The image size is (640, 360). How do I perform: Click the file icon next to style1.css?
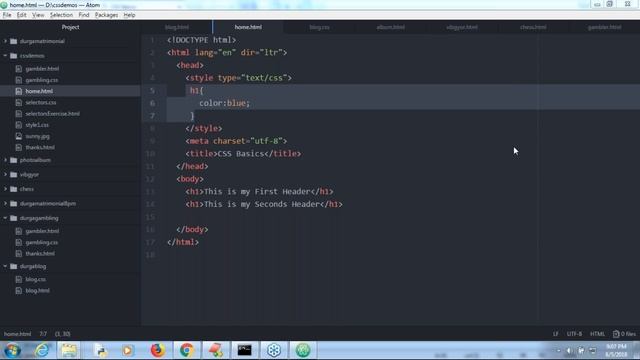point(18,125)
